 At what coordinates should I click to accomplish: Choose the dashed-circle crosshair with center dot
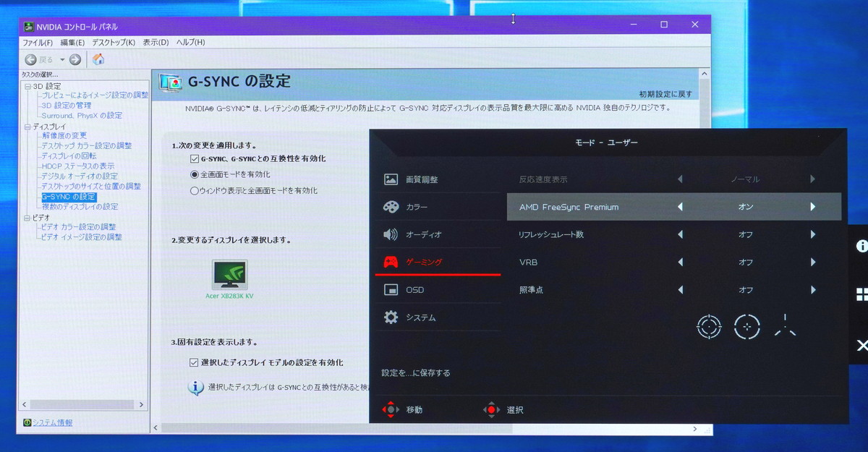pyautogui.click(x=746, y=326)
